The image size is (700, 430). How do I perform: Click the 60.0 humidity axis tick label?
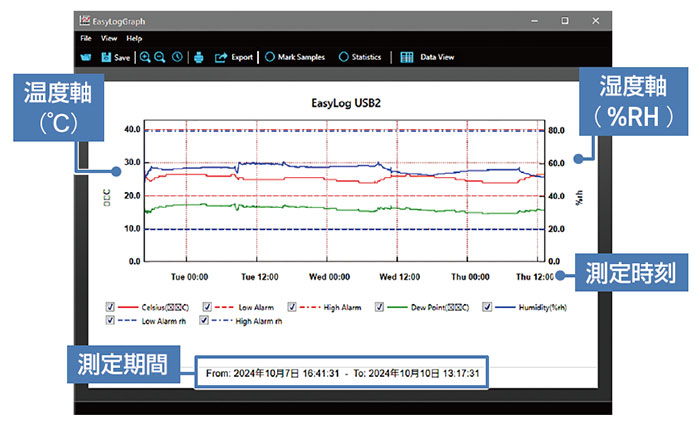pos(556,163)
